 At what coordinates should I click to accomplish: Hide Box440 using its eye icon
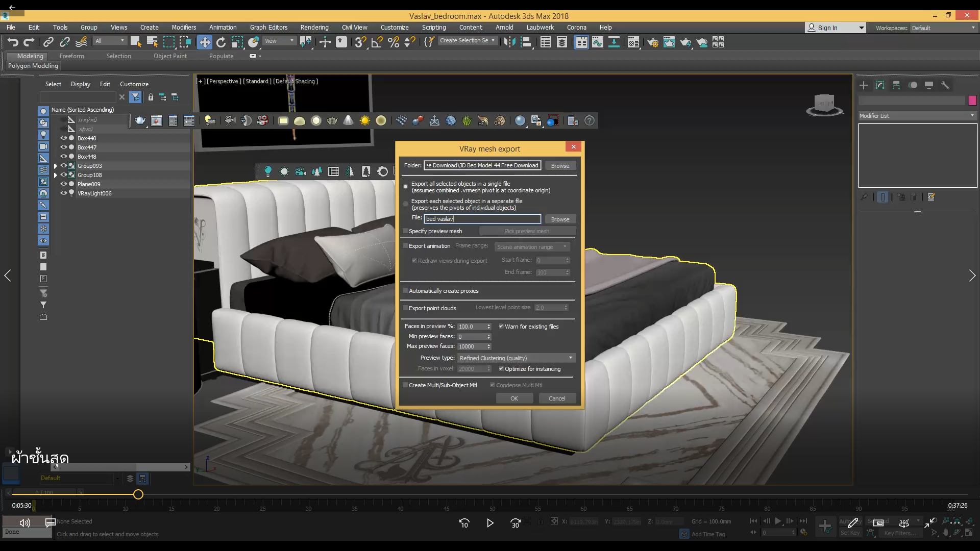[x=64, y=138]
